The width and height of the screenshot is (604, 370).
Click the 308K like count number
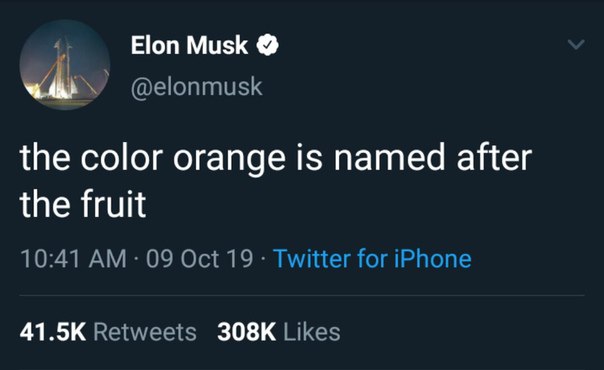(247, 332)
